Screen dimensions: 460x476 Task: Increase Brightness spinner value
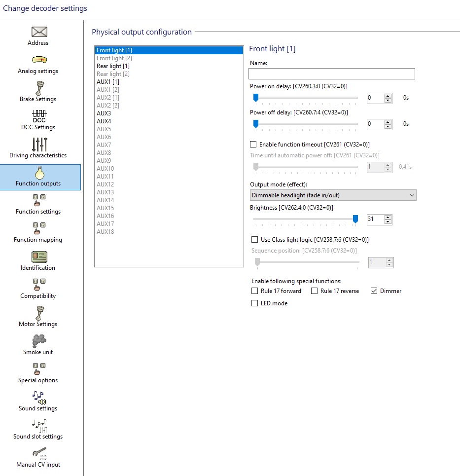[388, 217]
